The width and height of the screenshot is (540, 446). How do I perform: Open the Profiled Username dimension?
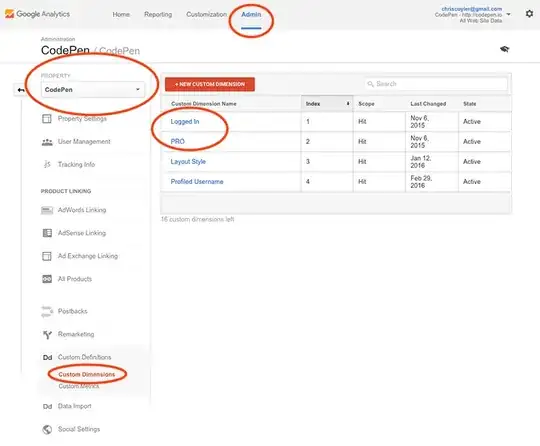pos(197,181)
